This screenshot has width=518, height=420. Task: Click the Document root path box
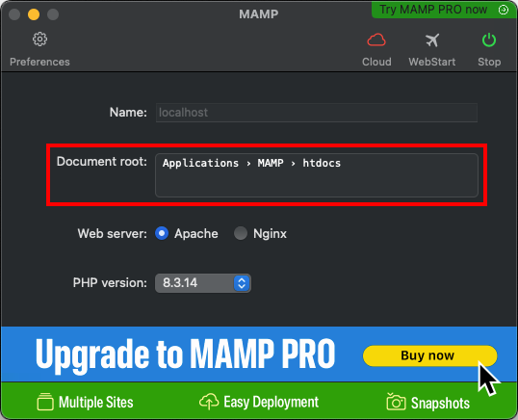(x=317, y=175)
